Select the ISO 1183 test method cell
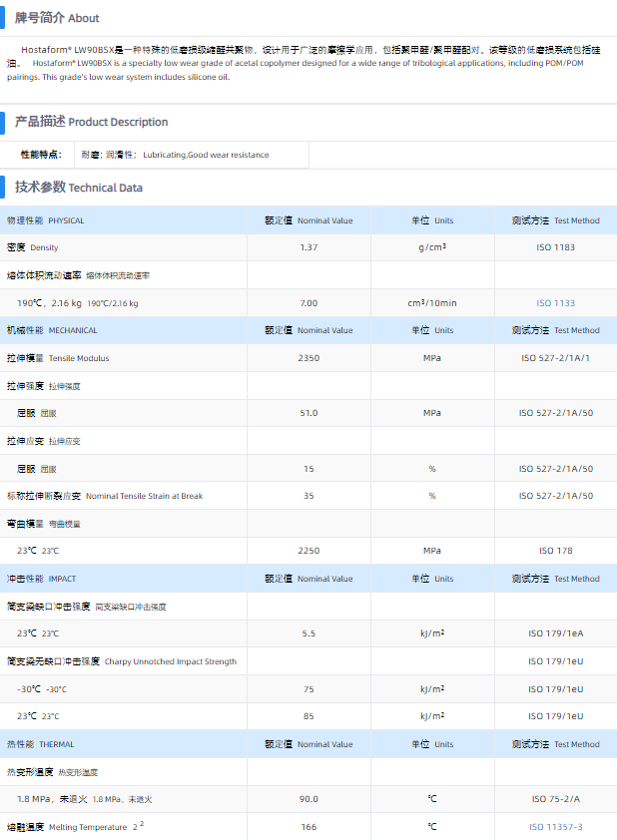The image size is (617, 840). coord(555,247)
